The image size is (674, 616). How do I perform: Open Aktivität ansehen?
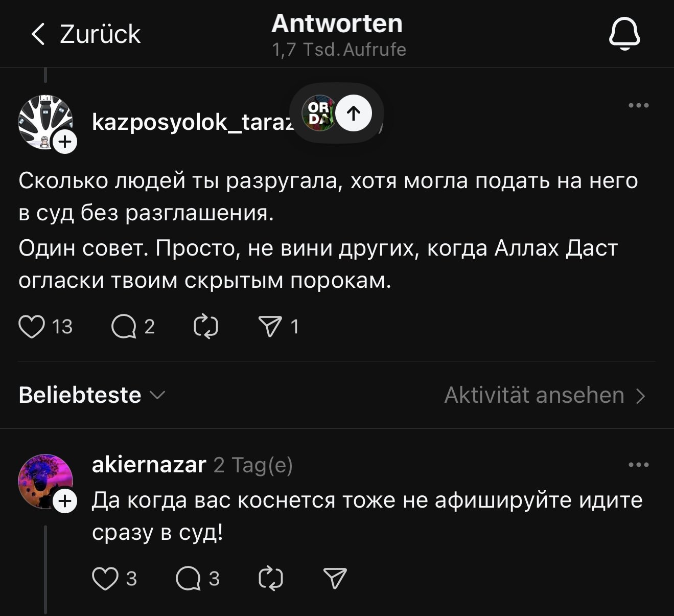pyautogui.click(x=545, y=395)
